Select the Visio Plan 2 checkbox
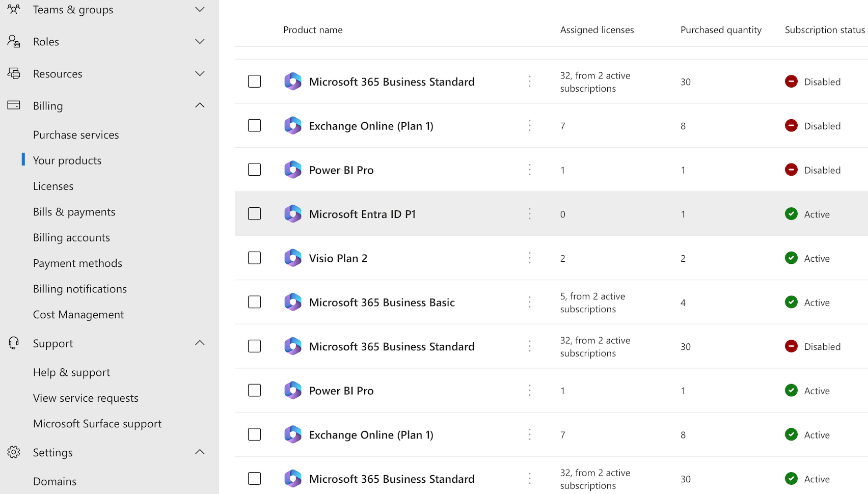Image resolution: width=868 pixels, height=494 pixels. pyautogui.click(x=254, y=258)
